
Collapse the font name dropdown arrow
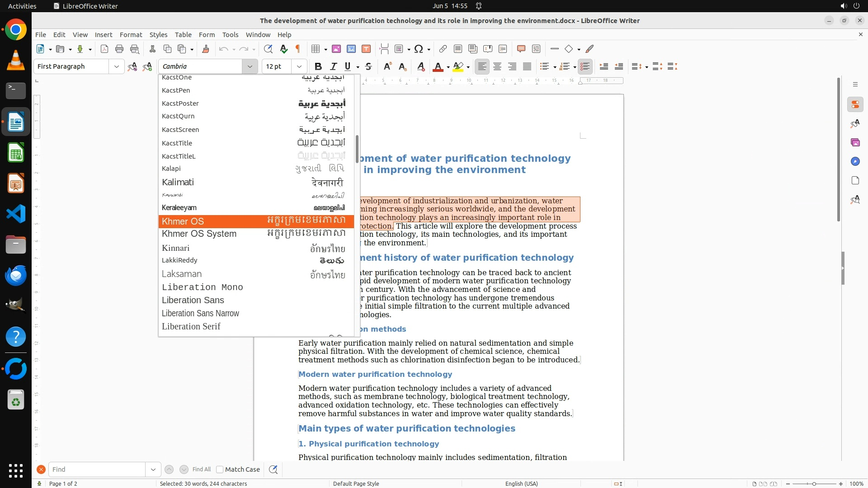pyautogui.click(x=250, y=66)
